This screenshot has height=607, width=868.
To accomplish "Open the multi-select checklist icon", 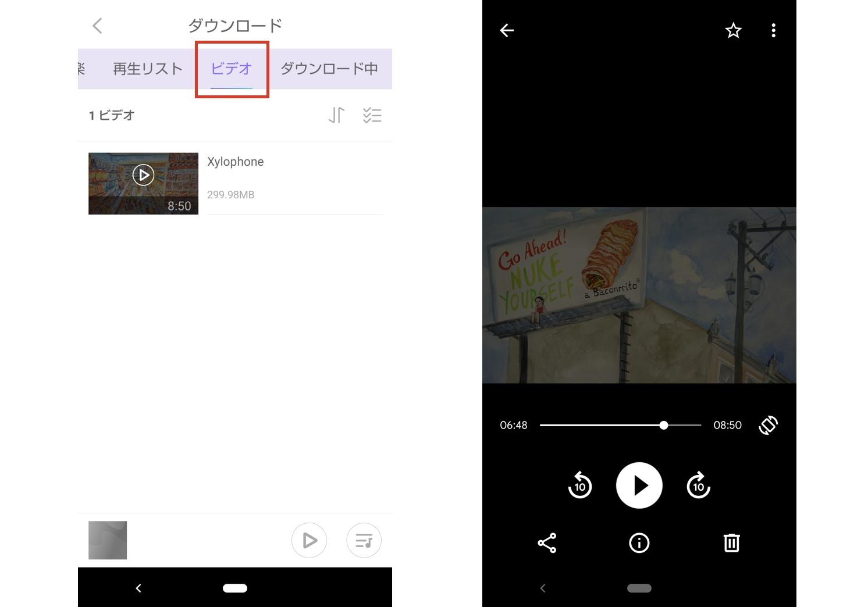I will coord(372,115).
